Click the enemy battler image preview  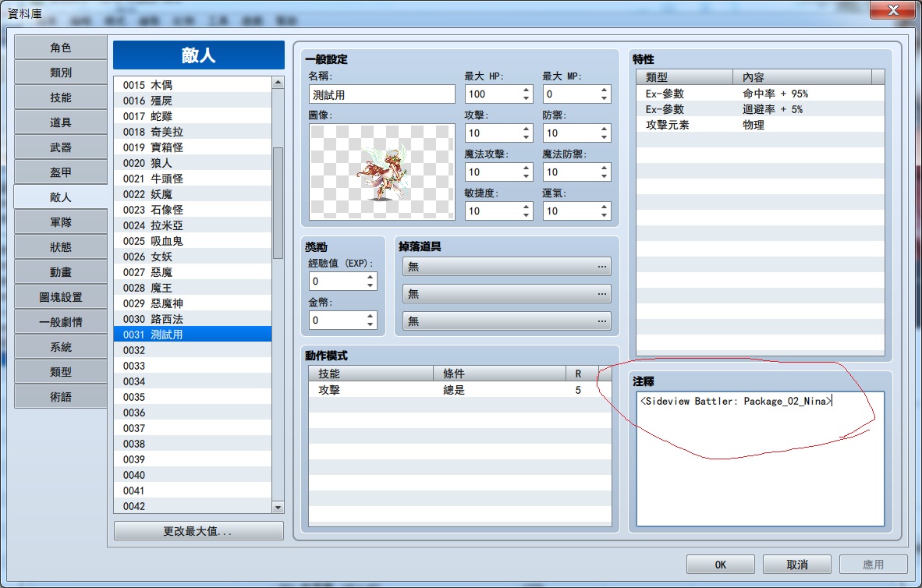point(382,172)
